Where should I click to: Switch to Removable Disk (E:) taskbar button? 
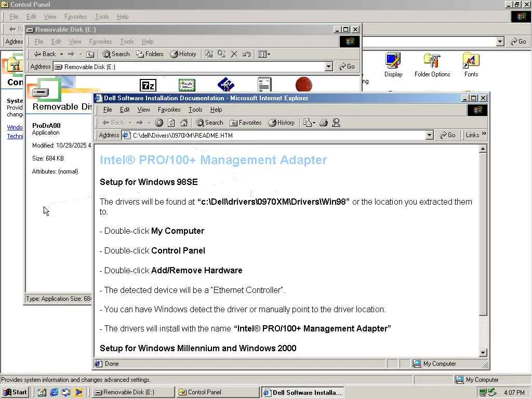133,392
